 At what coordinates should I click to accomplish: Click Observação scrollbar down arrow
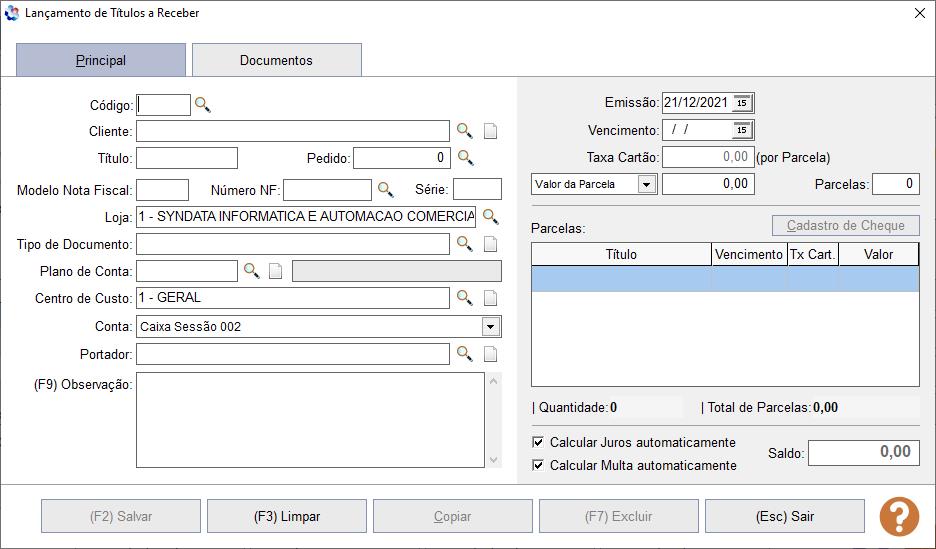coord(493,459)
